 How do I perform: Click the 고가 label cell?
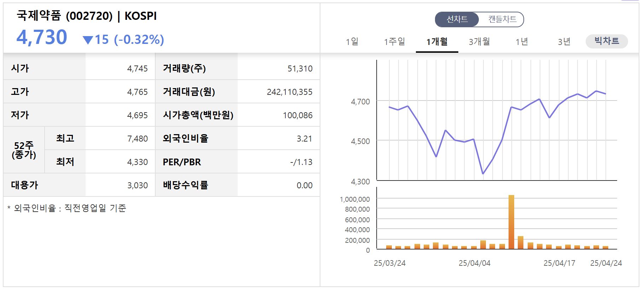click(45, 91)
